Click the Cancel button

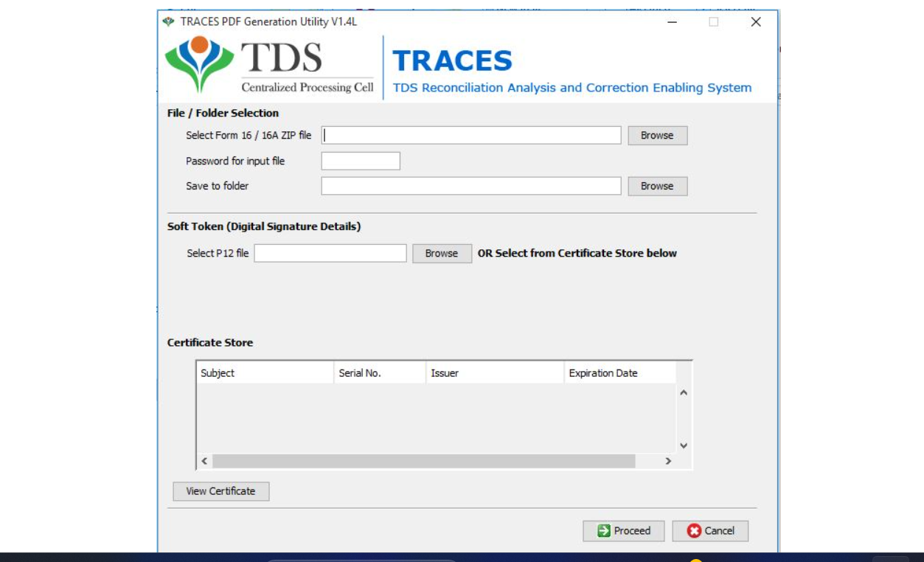[x=711, y=531]
